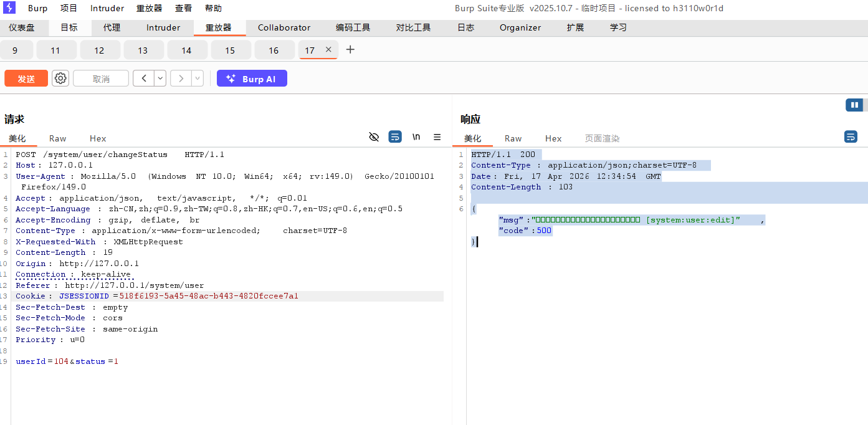This screenshot has width=868, height=425.
Task: Switch request view to 美化
Action: 17,138
